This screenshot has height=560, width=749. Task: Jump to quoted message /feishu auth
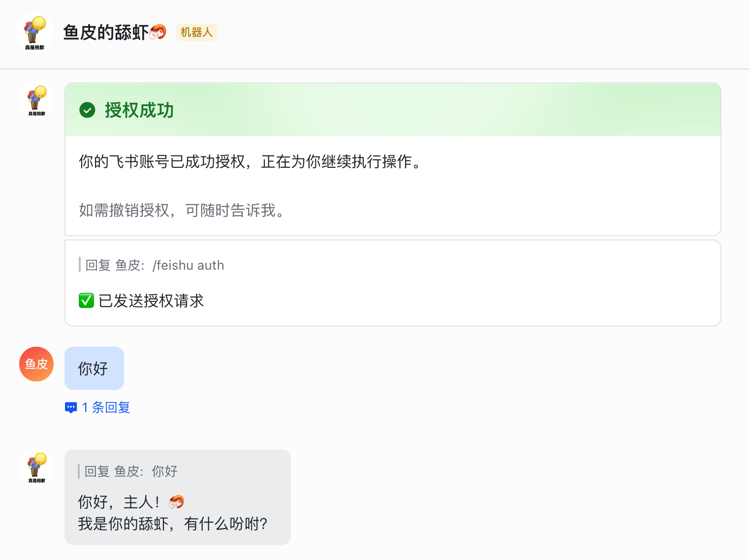[155, 265]
